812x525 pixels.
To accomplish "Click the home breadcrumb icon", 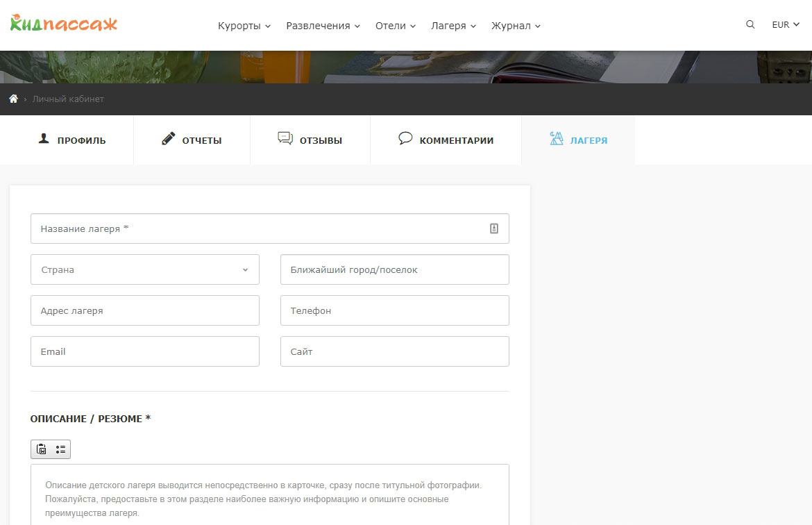I will [x=13, y=99].
